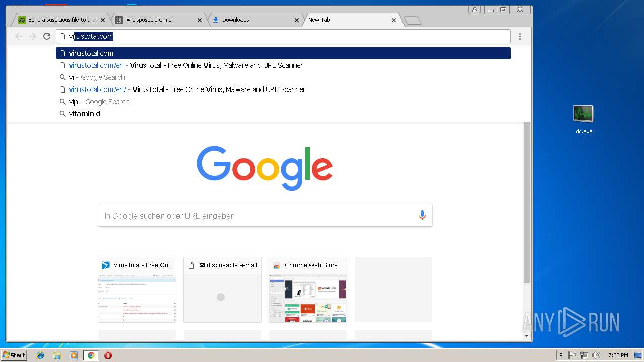Viewport: 644px width, 362px height.
Task: Open Internet Explorer from taskbar
Action: point(40,355)
